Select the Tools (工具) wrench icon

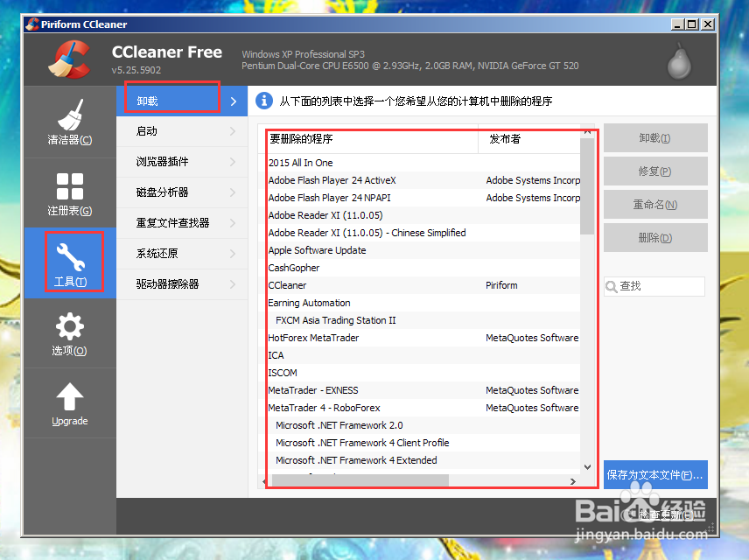70,256
